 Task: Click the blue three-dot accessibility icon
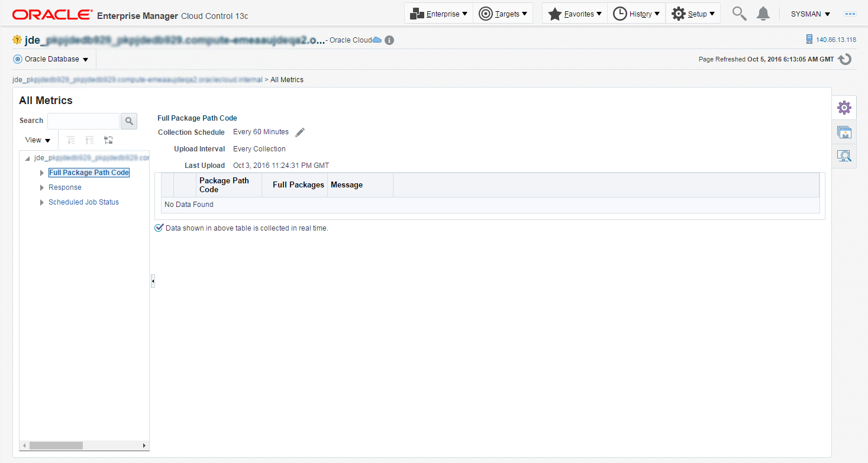(x=850, y=14)
